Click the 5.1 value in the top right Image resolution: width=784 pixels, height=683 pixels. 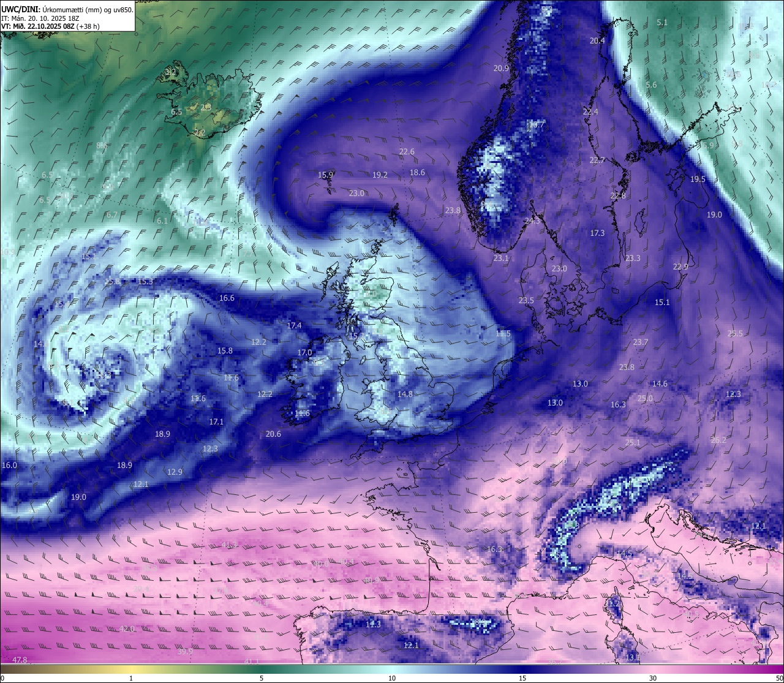coord(662,23)
